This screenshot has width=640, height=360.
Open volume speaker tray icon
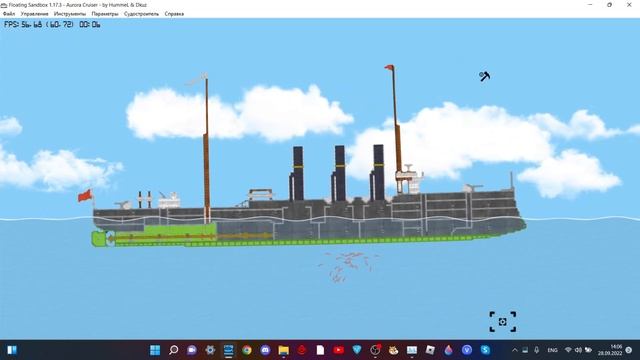(x=578, y=350)
